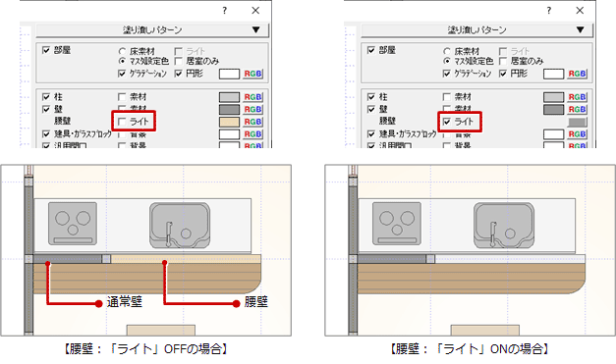Click the 通常壁 label in the floor plan
616x364 pixels.
click(x=125, y=302)
